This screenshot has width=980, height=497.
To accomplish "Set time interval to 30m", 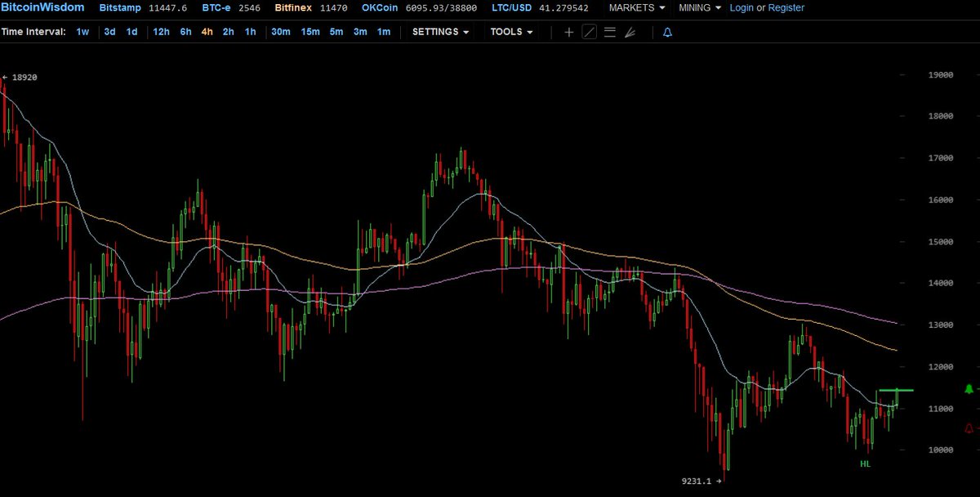I will [x=280, y=32].
